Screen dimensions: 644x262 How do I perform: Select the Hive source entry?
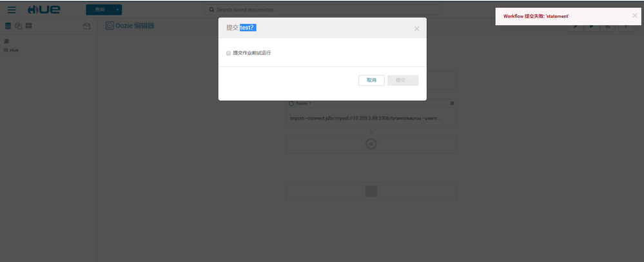11,50
